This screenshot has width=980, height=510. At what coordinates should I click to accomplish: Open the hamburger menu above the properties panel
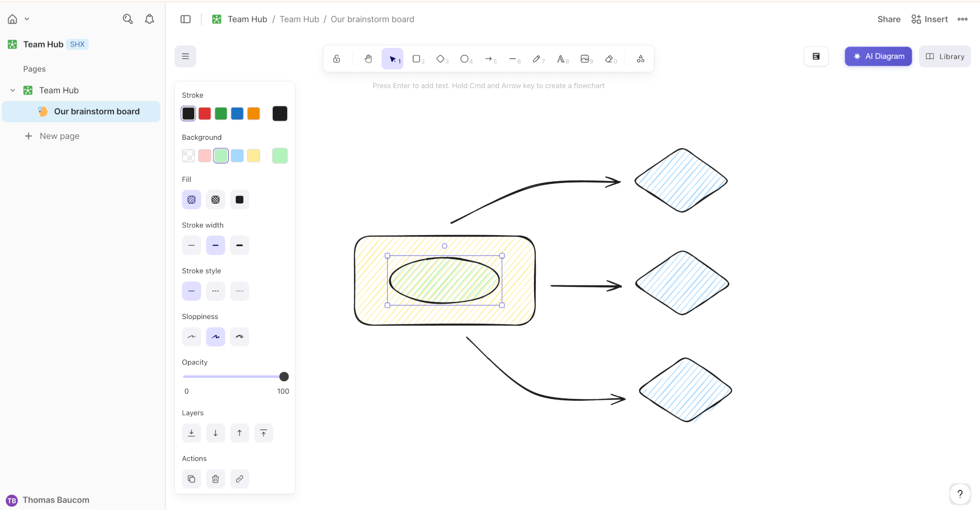[185, 56]
